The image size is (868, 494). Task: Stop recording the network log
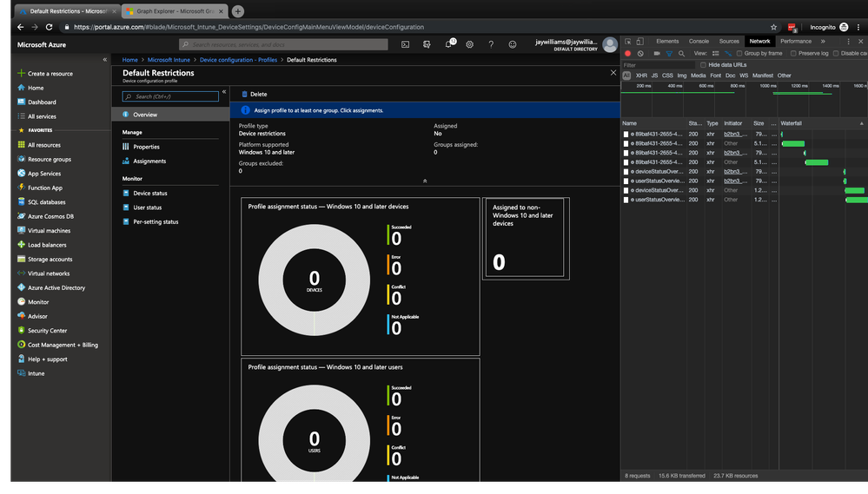tap(627, 54)
